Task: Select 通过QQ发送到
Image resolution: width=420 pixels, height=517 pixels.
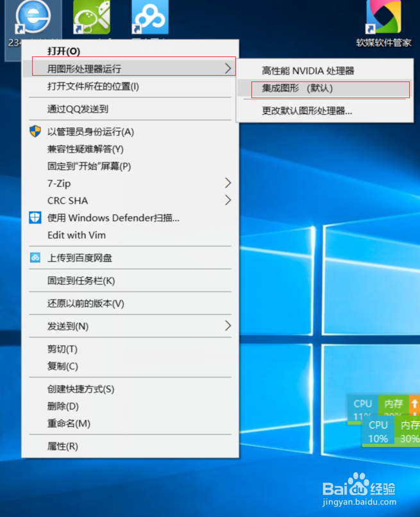Action: click(130, 109)
